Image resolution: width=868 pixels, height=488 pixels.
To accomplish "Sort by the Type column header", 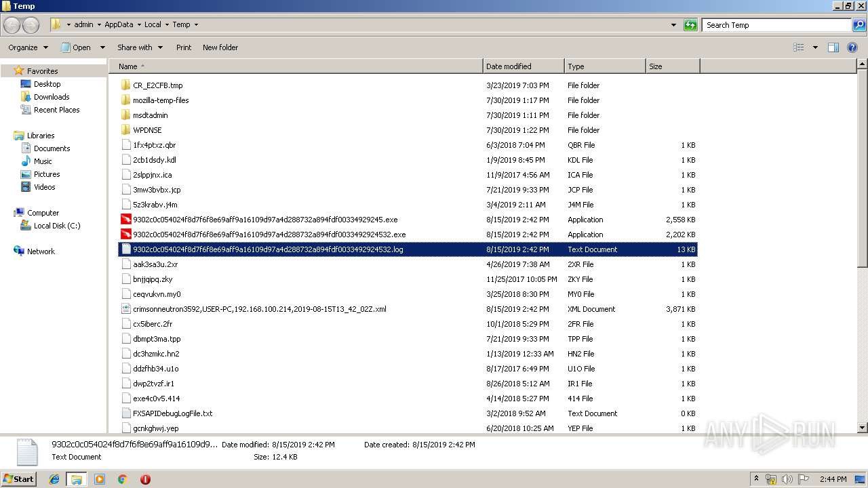I will (x=605, y=66).
